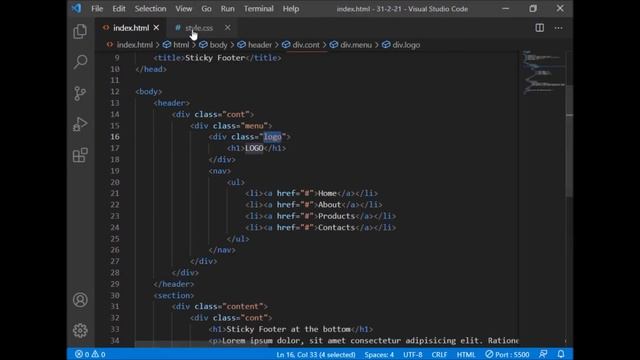Click the Sticky Footer title text
640x360 pixels.
tap(215, 58)
